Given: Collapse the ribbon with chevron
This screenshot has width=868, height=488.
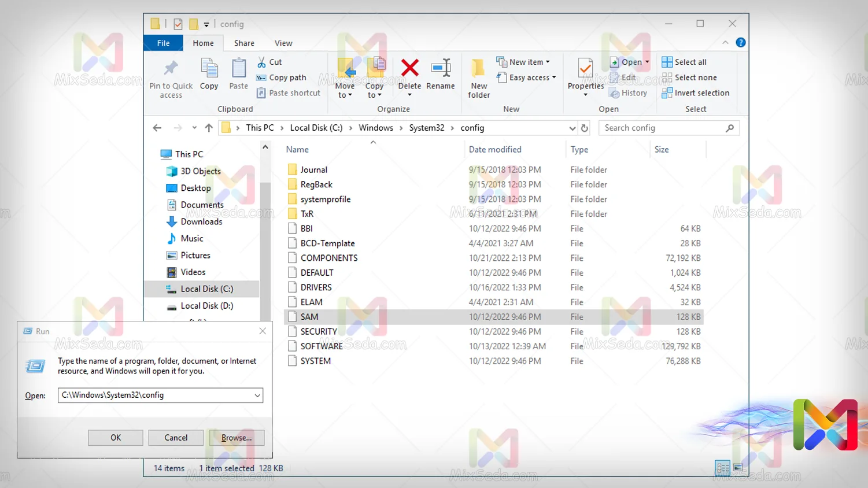Looking at the screenshot, I should coord(725,43).
